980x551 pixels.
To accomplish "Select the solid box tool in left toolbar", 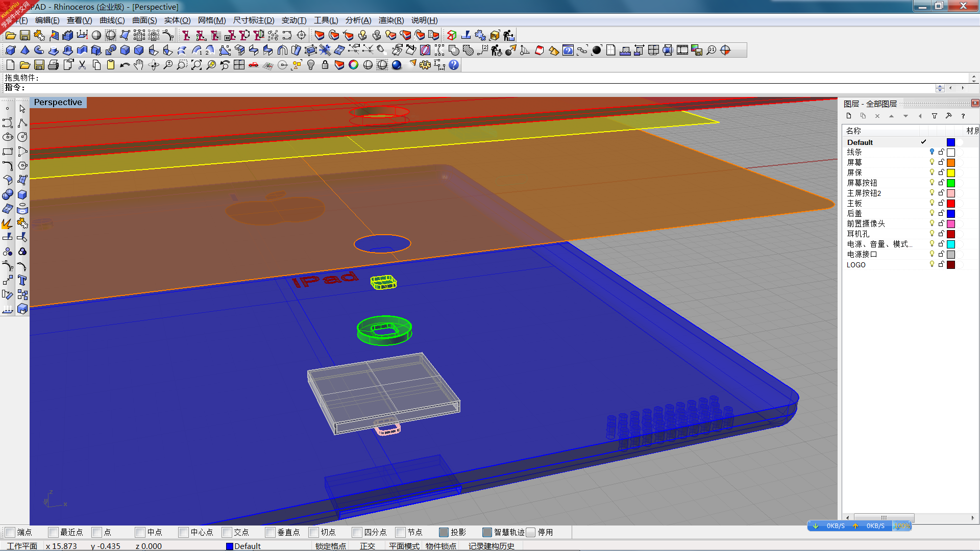I will pos(22,194).
